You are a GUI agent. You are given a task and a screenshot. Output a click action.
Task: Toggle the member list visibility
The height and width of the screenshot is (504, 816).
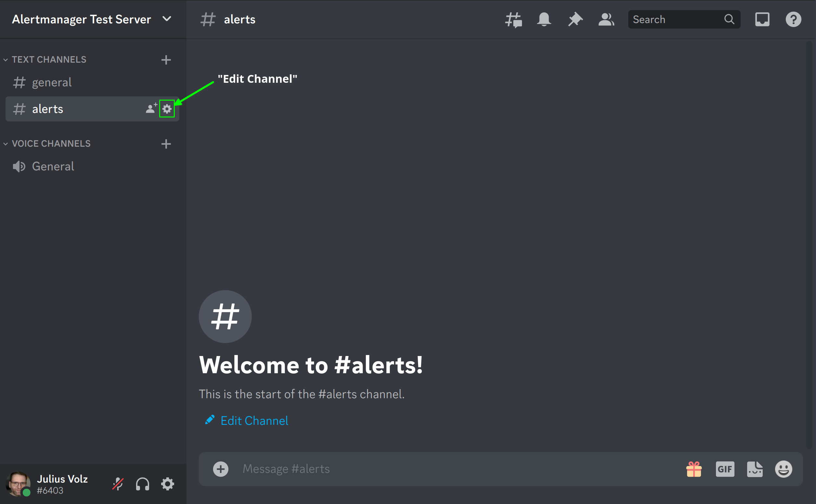click(606, 19)
